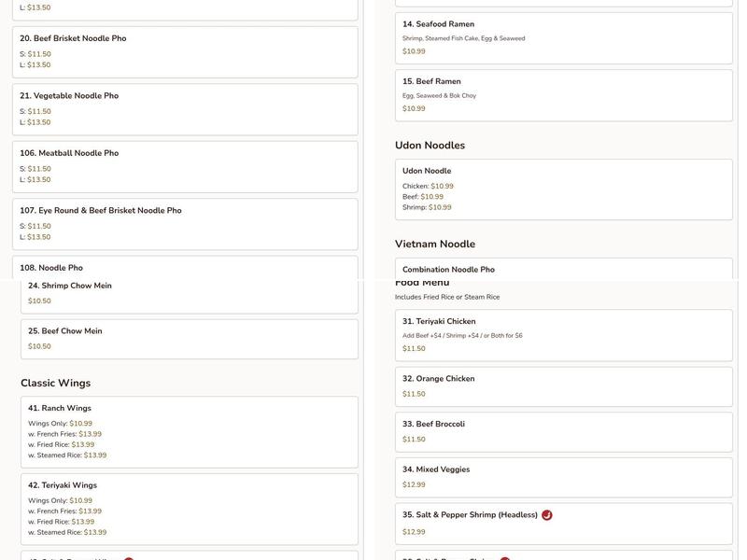Click the Udon Noodles section heading
This screenshot has width=747, height=560.
(x=430, y=146)
